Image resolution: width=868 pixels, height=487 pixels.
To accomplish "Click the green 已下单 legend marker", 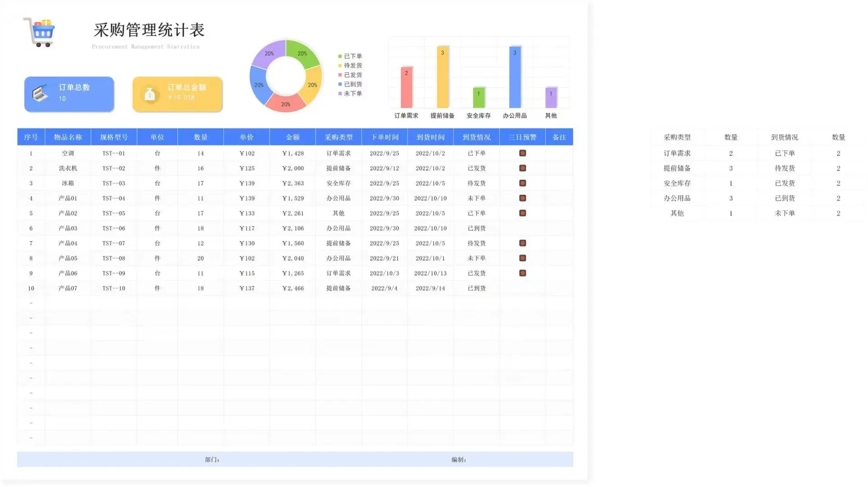I will (340, 56).
